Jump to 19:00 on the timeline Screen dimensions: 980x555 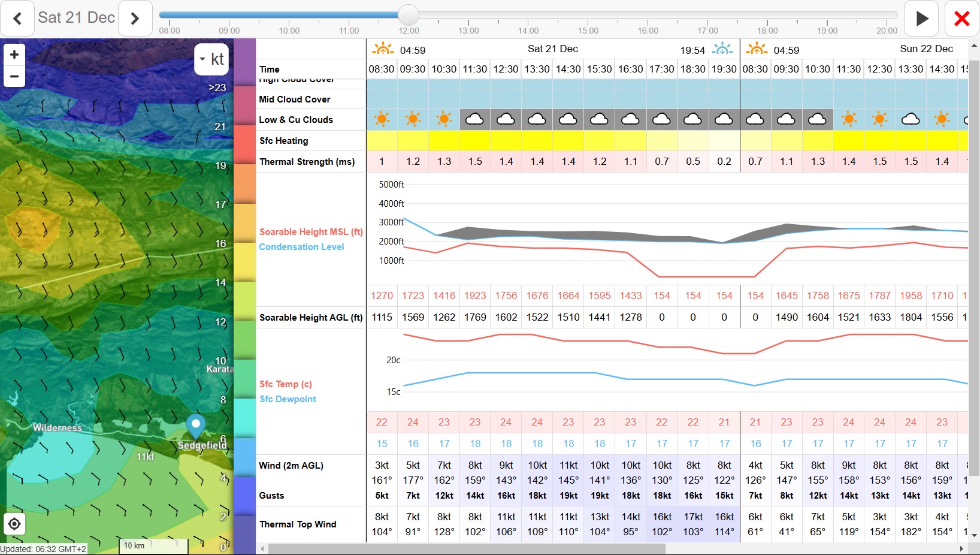point(827,30)
